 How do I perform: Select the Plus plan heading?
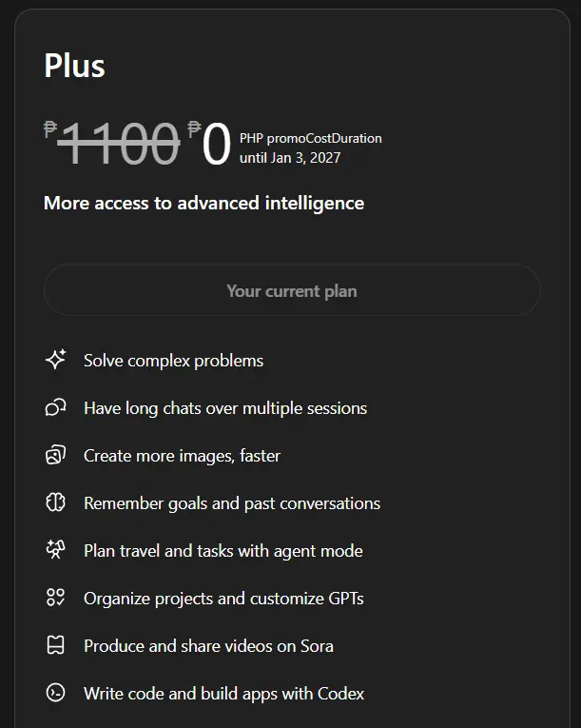point(75,66)
